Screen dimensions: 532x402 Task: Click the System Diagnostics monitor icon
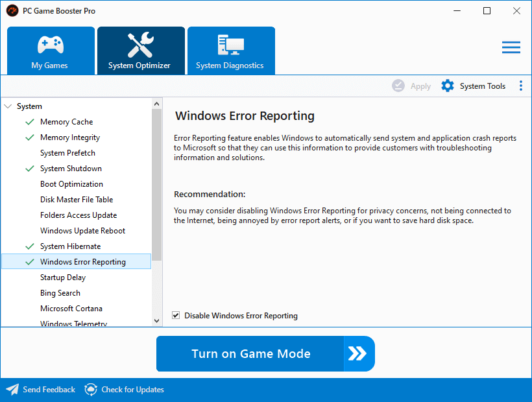pos(231,44)
